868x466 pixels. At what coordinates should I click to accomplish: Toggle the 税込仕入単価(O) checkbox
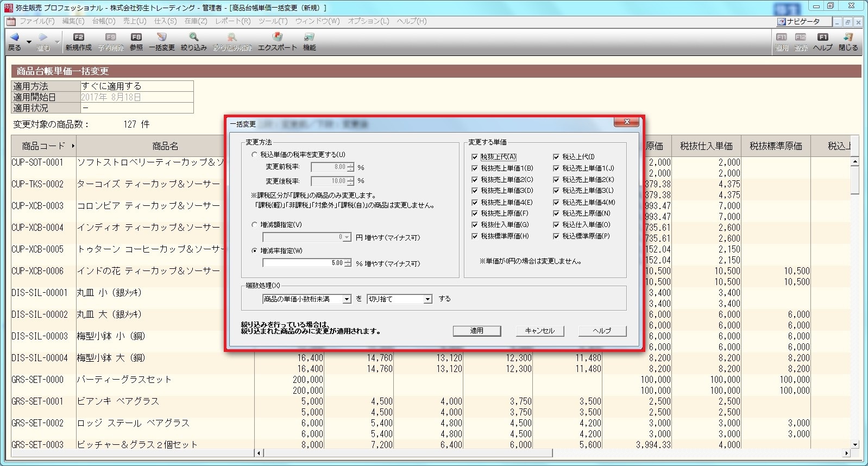pyautogui.click(x=556, y=225)
